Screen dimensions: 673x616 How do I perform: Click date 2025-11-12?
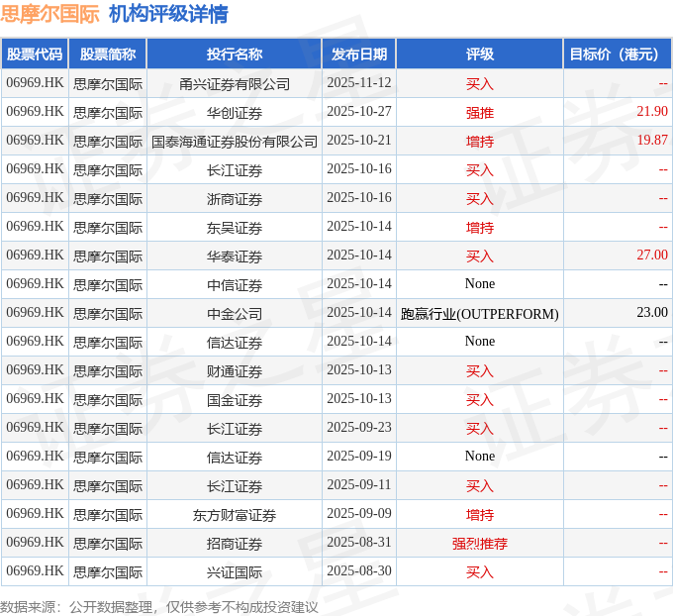(x=359, y=82)
